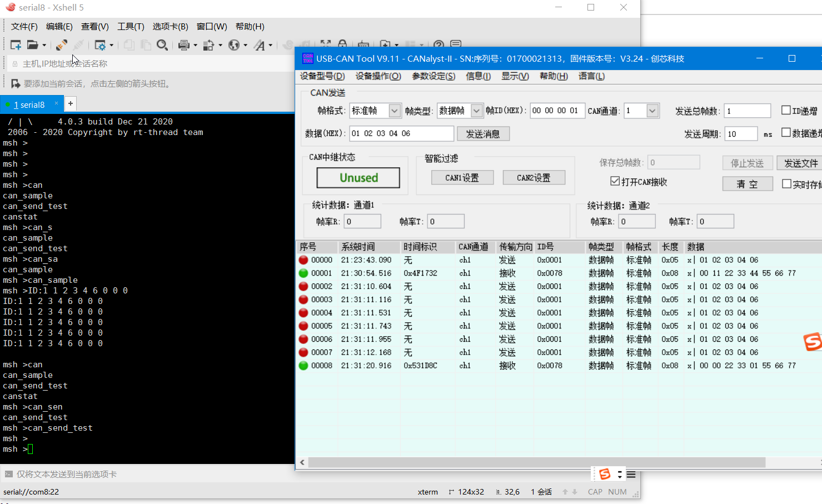Click the globe encoding icon in Xshell

click(x=234, y=45)
